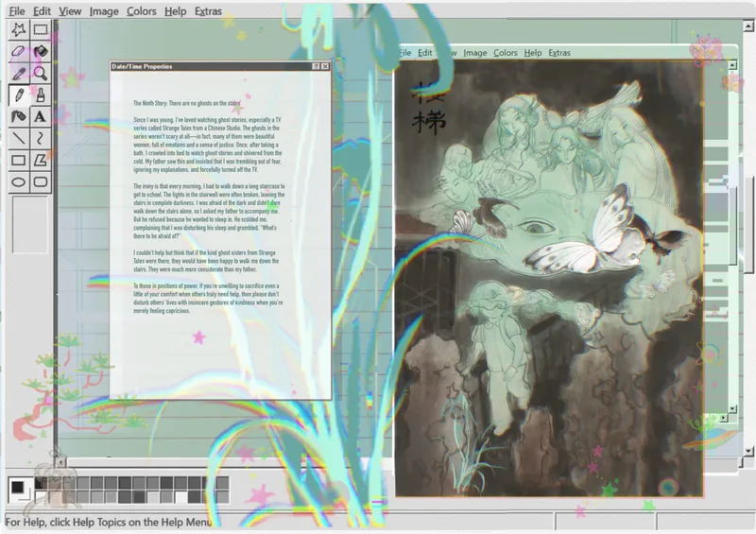
Task: Select the Airbrush spray tool
Action: [x=18, y=116]
